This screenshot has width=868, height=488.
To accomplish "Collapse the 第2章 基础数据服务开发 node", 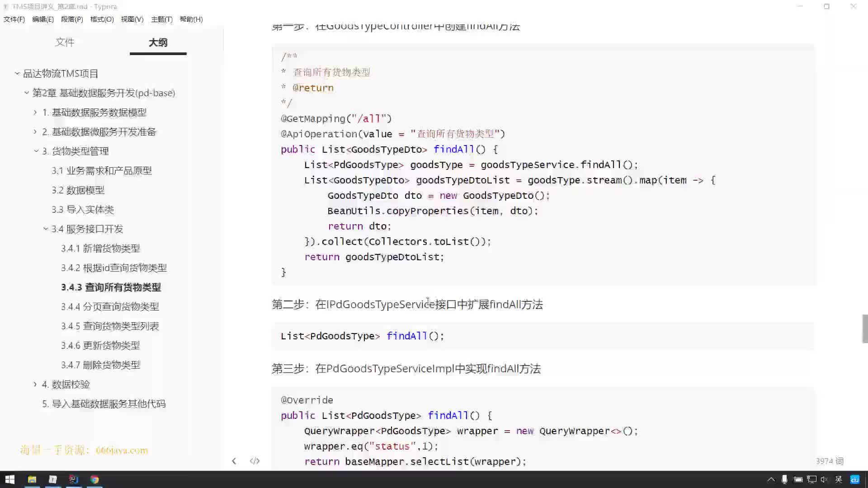I will [x=26, y=93].
